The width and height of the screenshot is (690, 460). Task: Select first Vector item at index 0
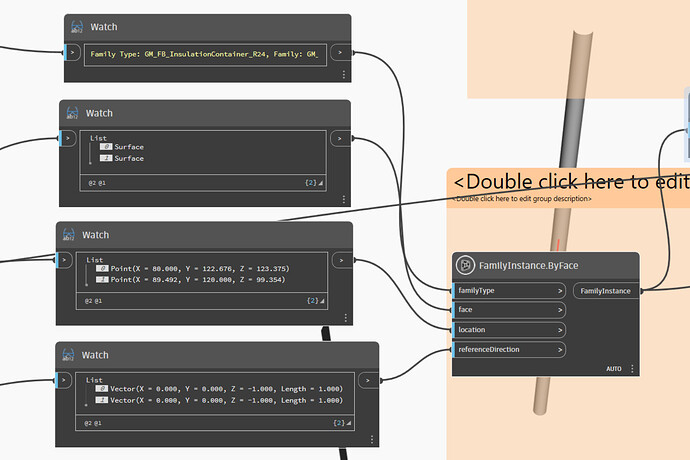coord(219,389)
